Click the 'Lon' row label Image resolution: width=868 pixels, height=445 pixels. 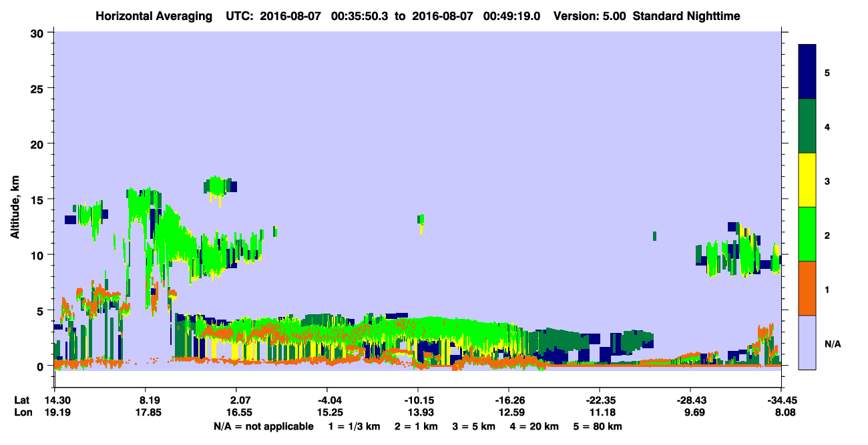(x=22, y=412)
